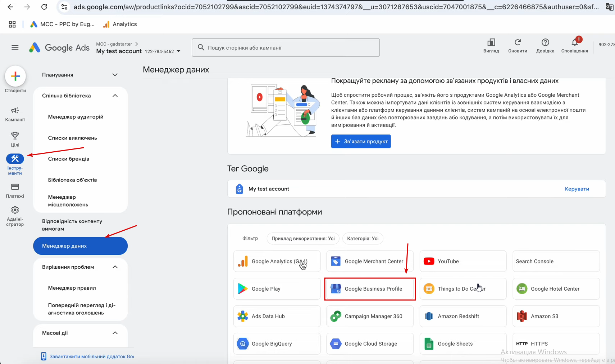Select Google Sheets platform

pos(463,344)
